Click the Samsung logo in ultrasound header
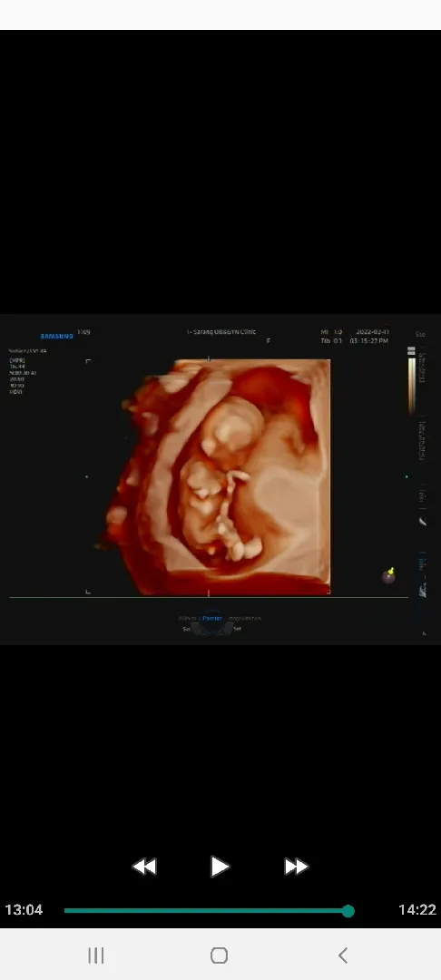This screenshot has height=980, width=441. tap(57, 337)
